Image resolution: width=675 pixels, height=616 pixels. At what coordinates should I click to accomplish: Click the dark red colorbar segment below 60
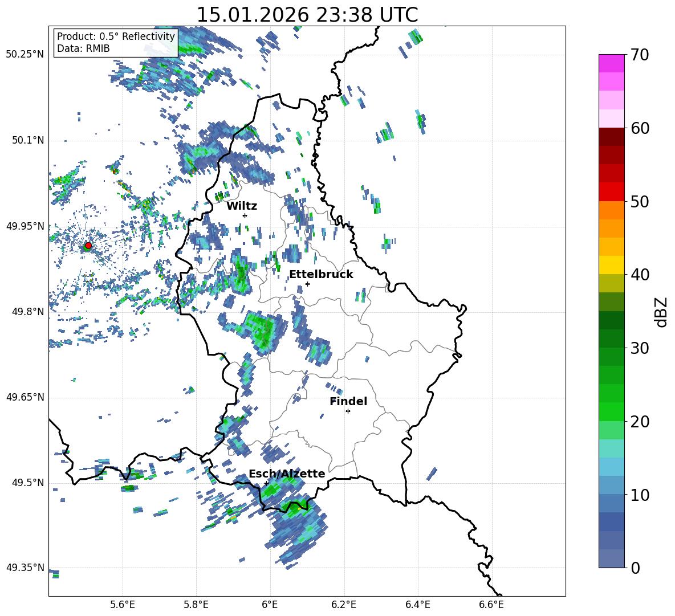click(x=611, y=137)
